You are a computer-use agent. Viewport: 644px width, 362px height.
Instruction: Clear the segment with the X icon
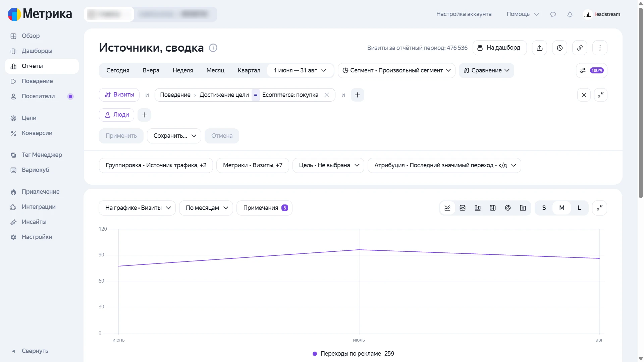click(x=584, y=95)
